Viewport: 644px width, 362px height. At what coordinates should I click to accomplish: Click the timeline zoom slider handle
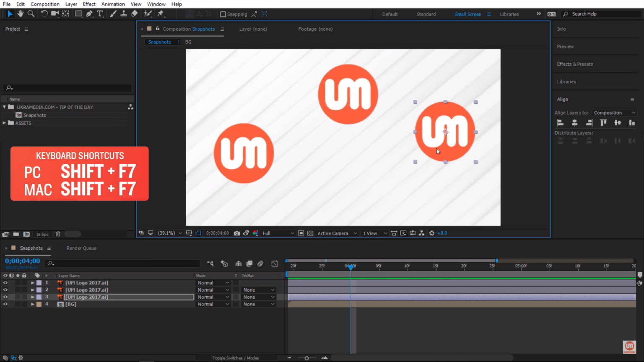306,358
